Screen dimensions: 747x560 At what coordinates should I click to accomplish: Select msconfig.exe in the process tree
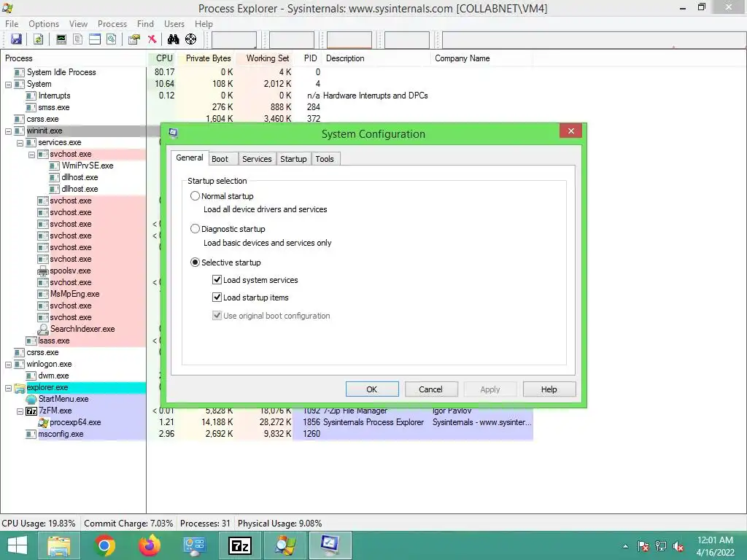point(61,435)
